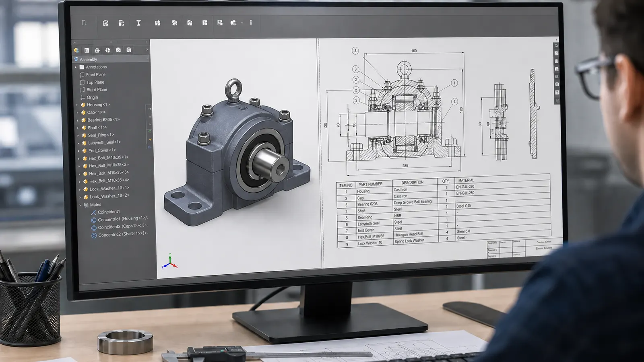
Task: Click the bottom circular icon in the right task pane strip
Action: point(557,100)
